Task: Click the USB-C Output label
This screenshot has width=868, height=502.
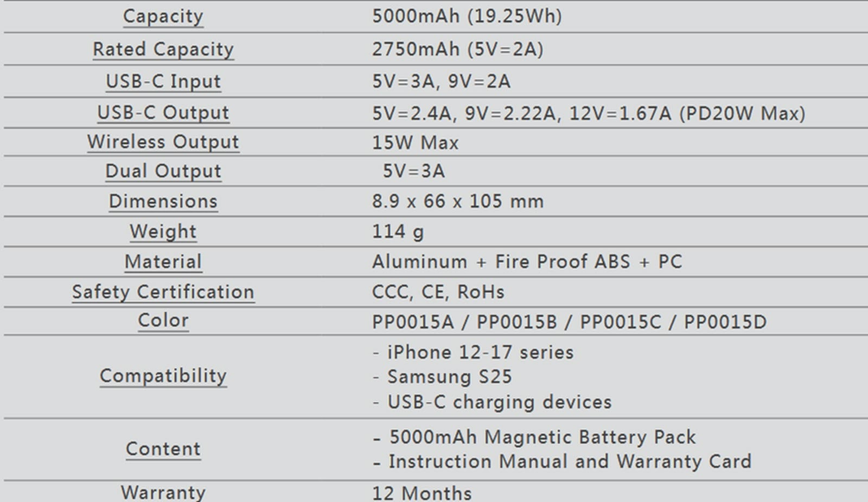Action: (163, 113)
